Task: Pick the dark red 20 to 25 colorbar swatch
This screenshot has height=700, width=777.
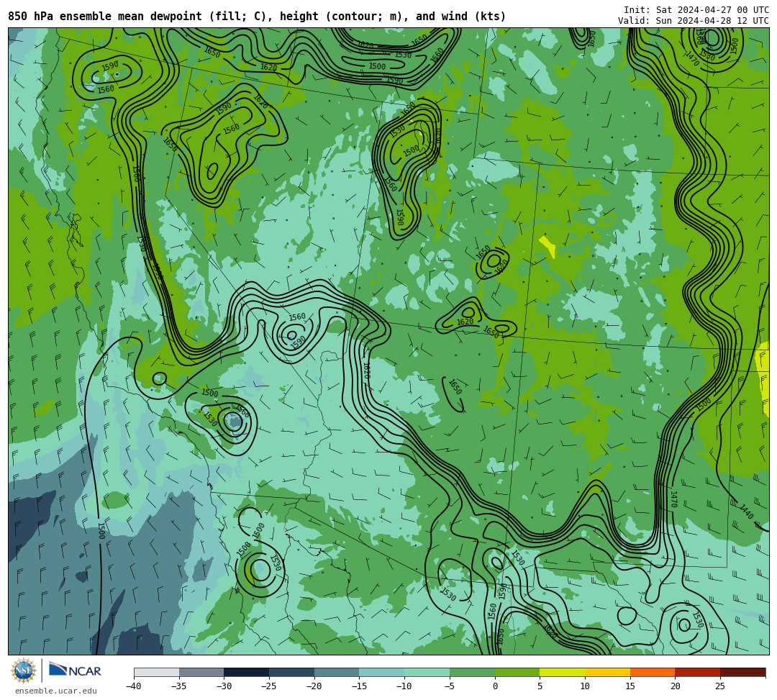Action: click(x=698, y=672)
